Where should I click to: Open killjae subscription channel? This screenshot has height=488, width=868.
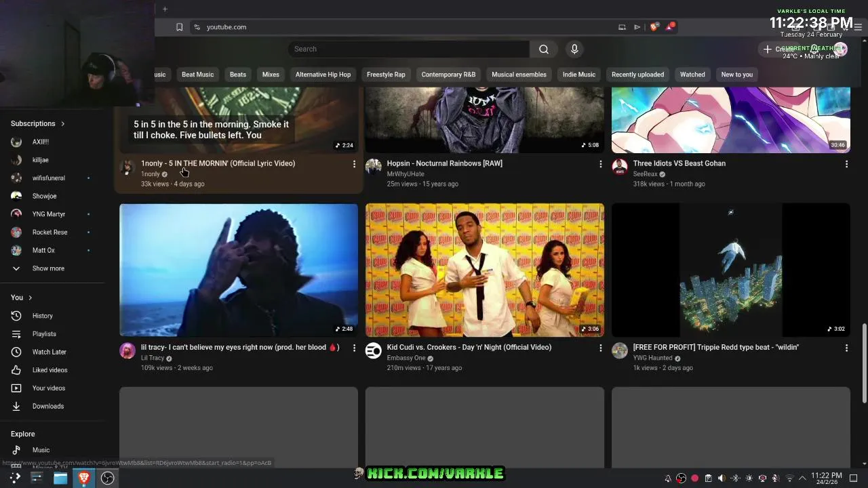tap(52, 160)
